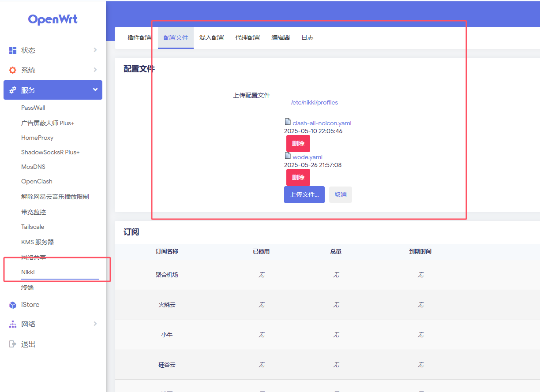Open OpenClash in the sidebar
This screenshot has height=392, width=540.
(x=37, y=181)
